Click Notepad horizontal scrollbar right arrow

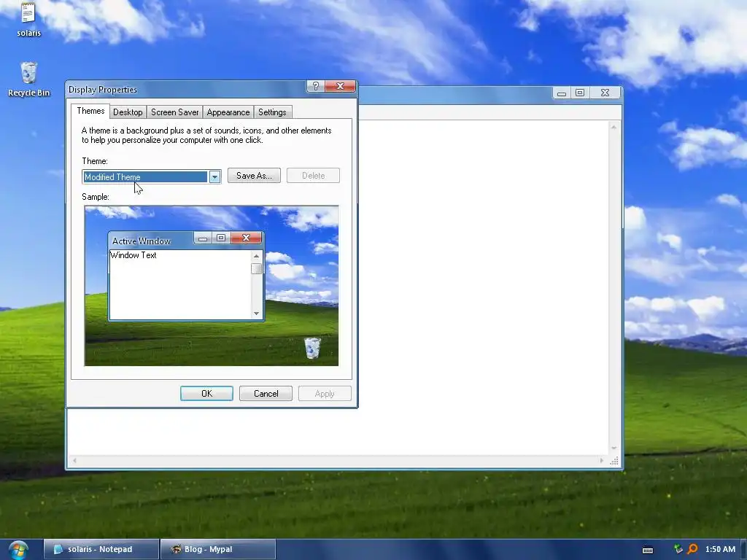click(602, 461)
